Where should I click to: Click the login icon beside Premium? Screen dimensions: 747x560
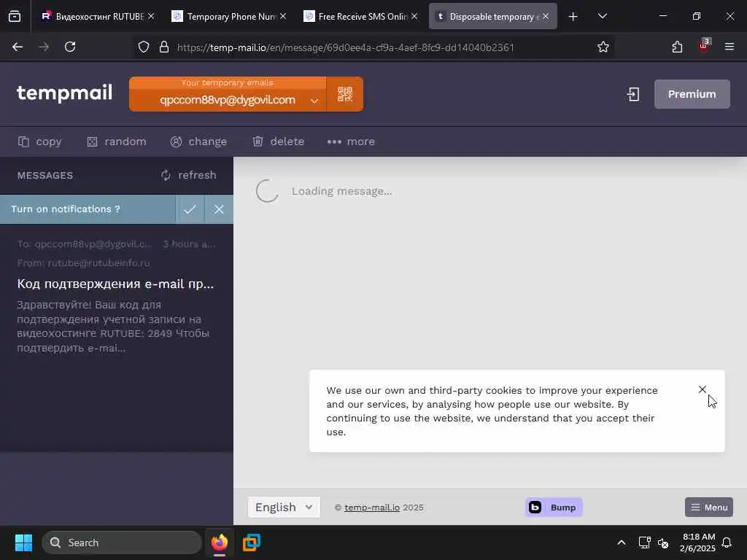pyautogui.click(x=633, y=94)
